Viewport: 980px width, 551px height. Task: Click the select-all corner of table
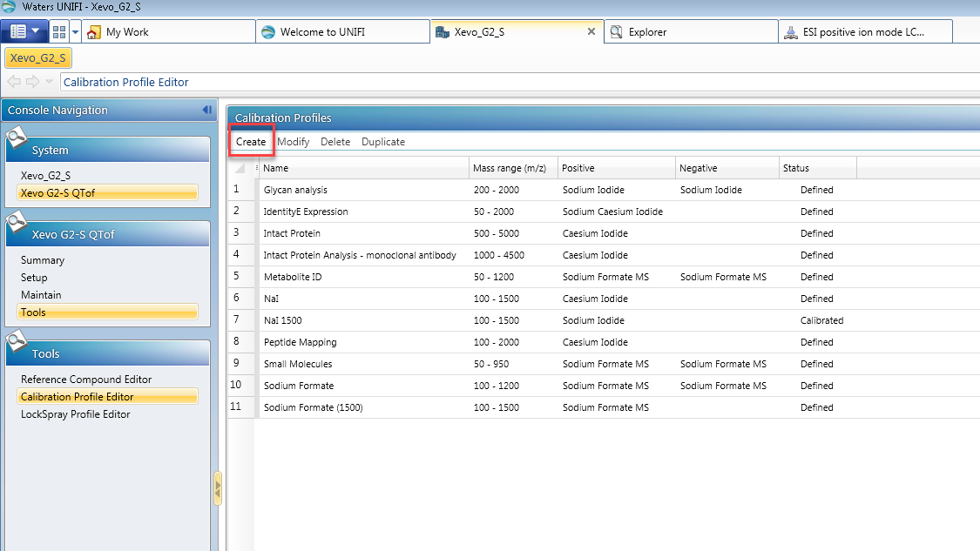coord(240,168)
